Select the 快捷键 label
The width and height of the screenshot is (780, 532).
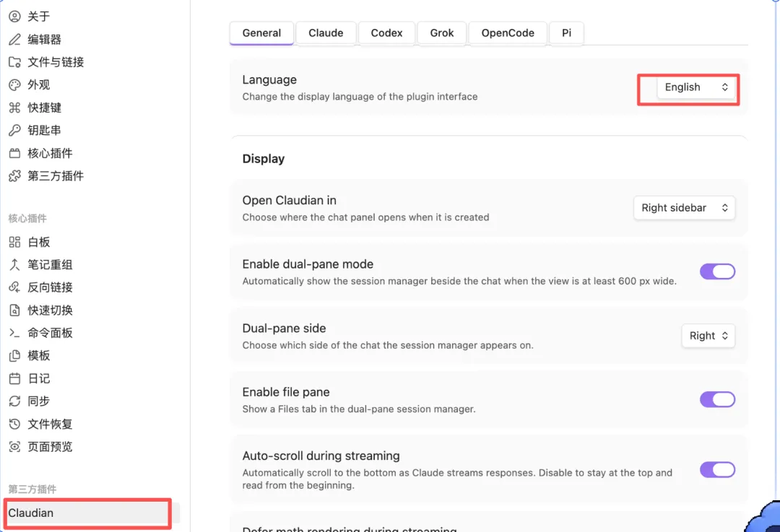[44, 108]
